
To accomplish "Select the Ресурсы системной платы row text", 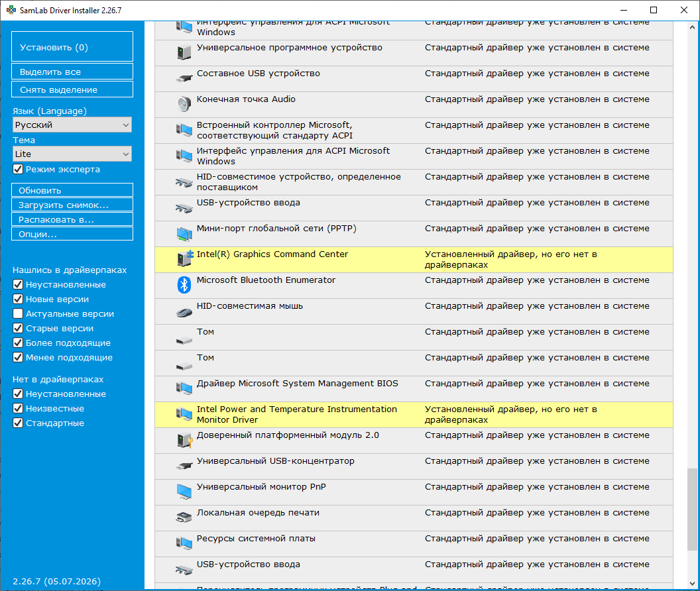I will point(257,539).
